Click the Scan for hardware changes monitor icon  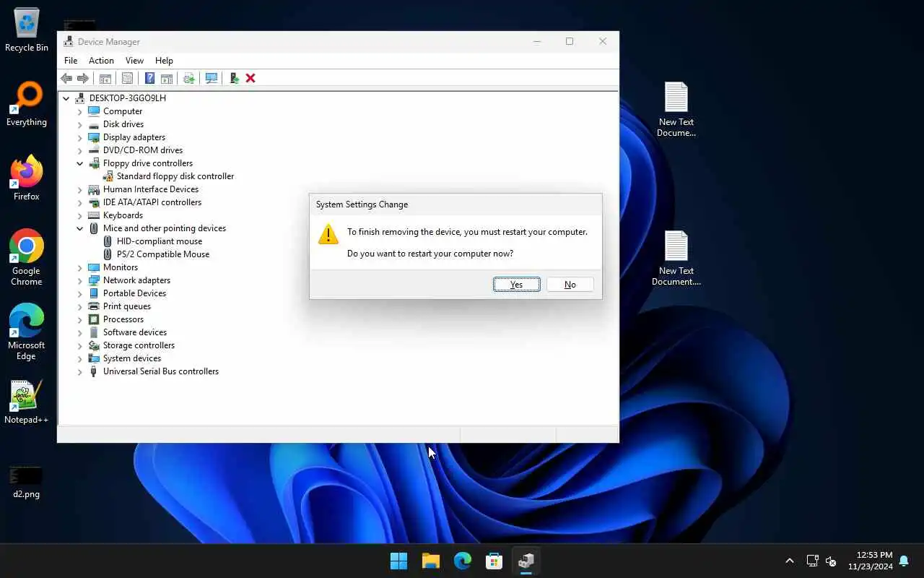[212, 78]
